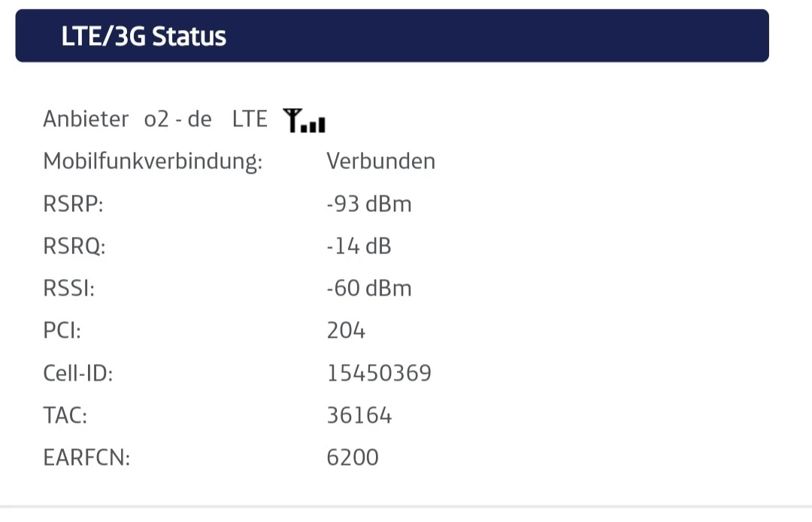
Task: Click the LTE network type text
Action: 250,120
